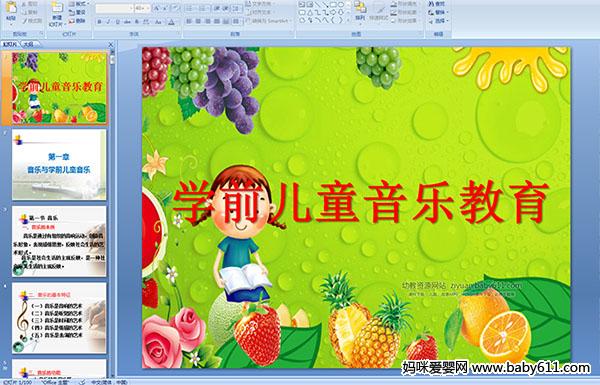This screenshot has height=385, width=600.
Task: Align text left
Action: click(x=189, y=21)
